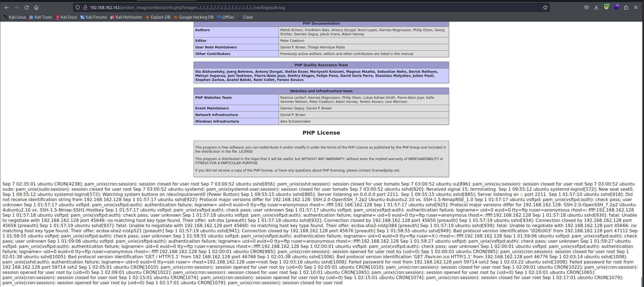Open the Save to Pocket icon

pyautogui.click(x=586, y=8)
